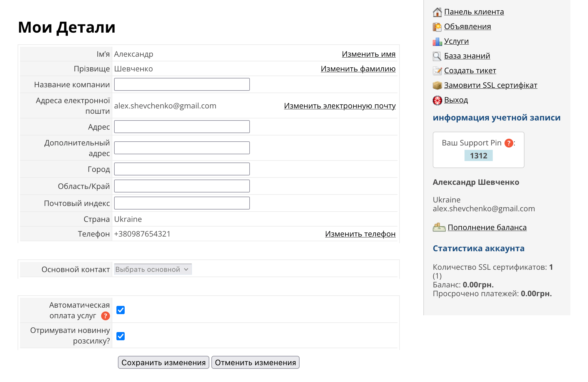This screenshot has width=588, height=382.
Task: Click the Мои Детали page heading
Action: click(x=67, y=27)
